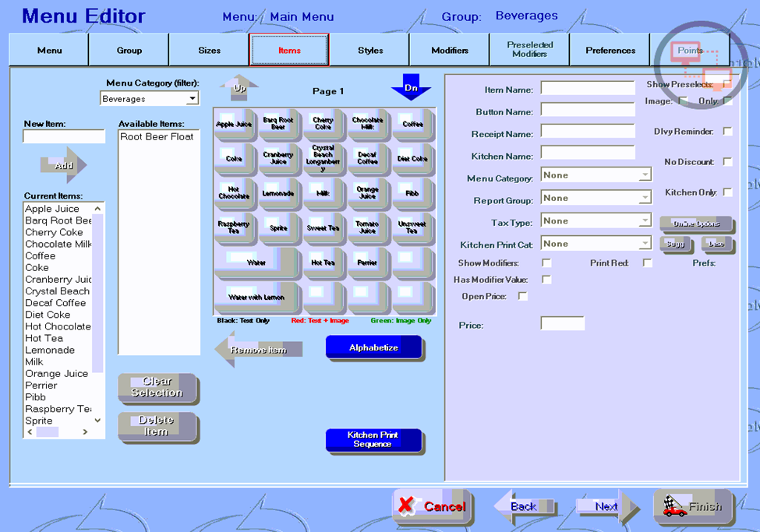Select Root Beer Float in Available Items
The height and width of the screenshot is (532, 760).
pyautogui.click(x=157, y=137)
